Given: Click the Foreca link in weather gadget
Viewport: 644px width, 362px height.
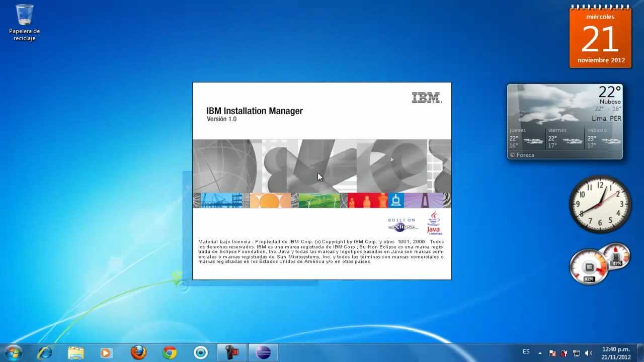Looking at the screenshot, I should pos(522,155).
